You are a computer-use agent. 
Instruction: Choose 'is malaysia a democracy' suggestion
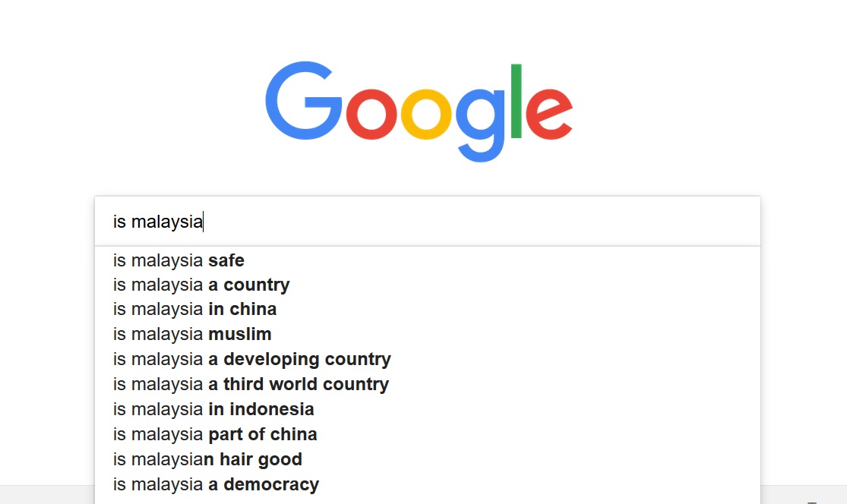coord(427,484)
